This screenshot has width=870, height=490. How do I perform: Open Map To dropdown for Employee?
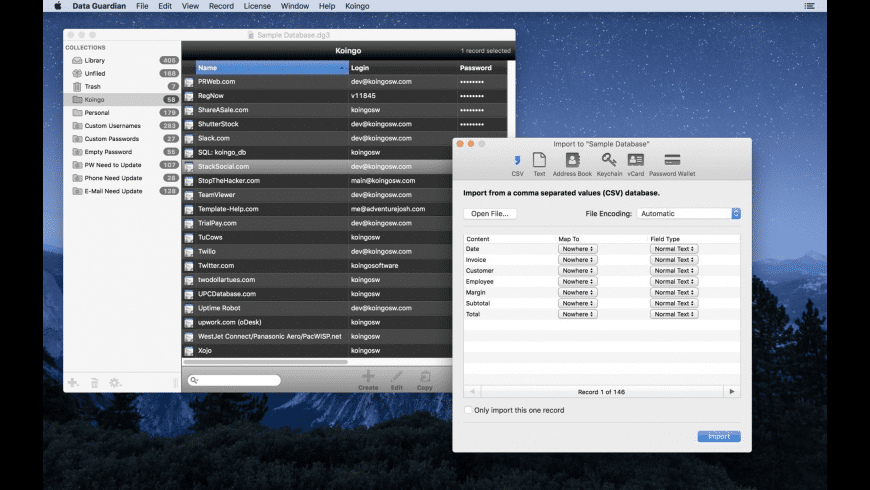pyautogui.click(x=578, y=281)
